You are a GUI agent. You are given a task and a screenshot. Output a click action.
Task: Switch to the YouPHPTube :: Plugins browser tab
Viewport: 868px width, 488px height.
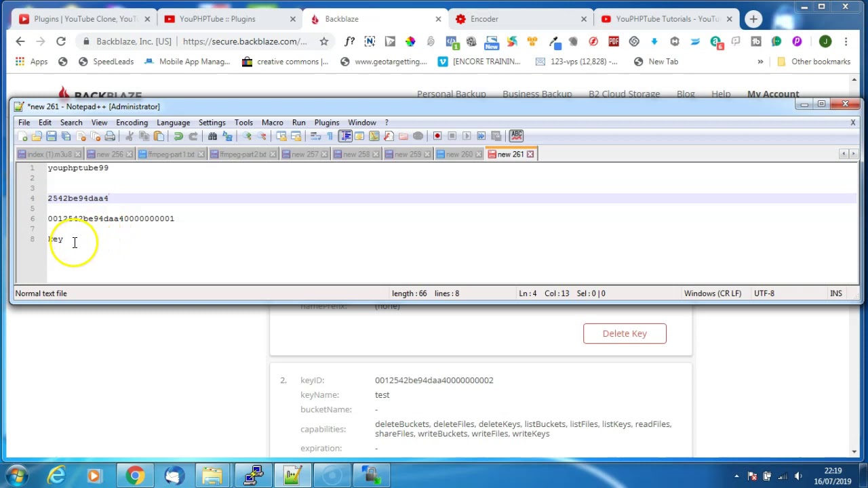click(229, 19)
